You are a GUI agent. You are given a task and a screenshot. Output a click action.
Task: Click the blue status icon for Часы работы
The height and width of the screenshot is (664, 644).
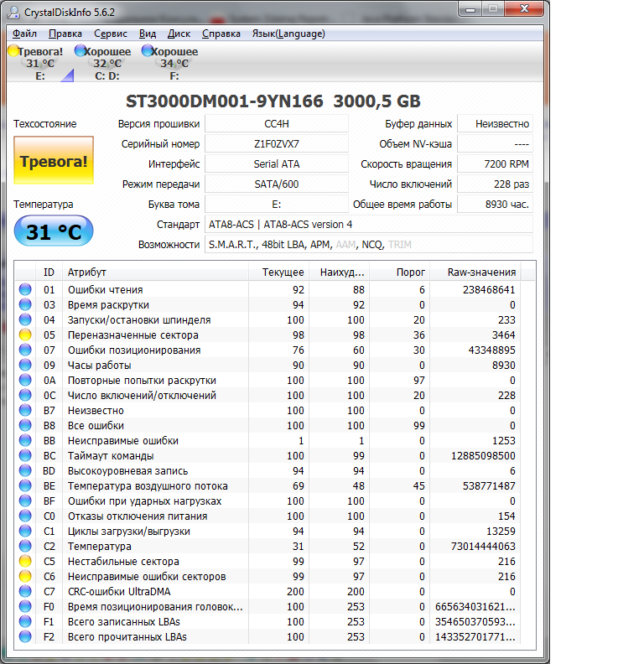[x=25, y=366]
